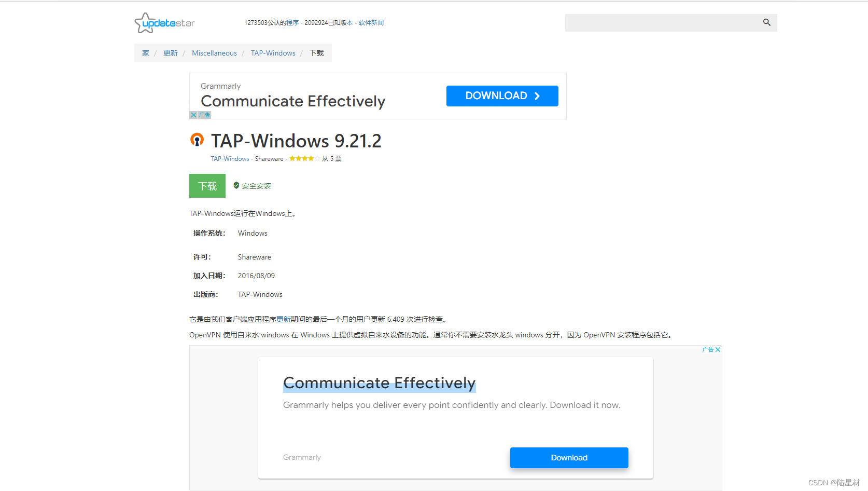Screen dimensions: 868x491
Task: Click the 安全安装 text
Action: (x=256, y=186)
